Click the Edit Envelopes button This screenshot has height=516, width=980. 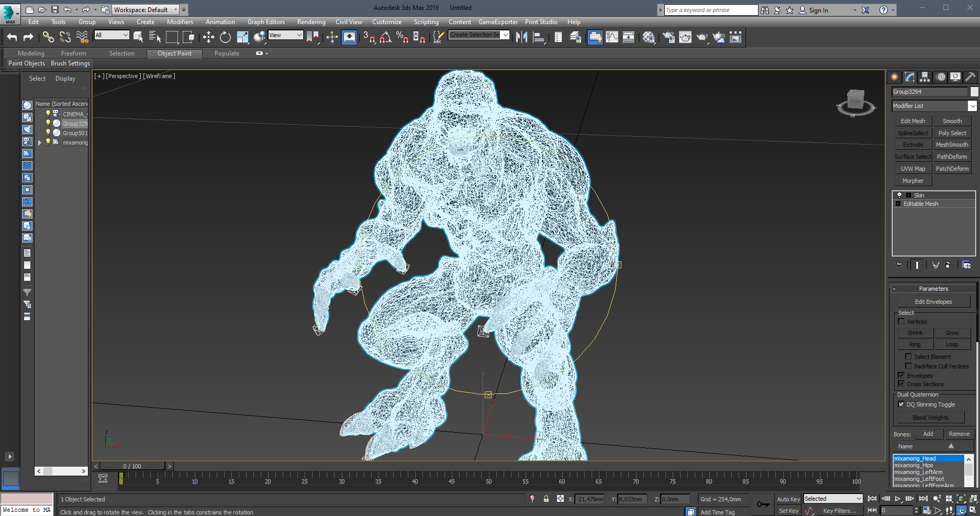click(933, 302)
